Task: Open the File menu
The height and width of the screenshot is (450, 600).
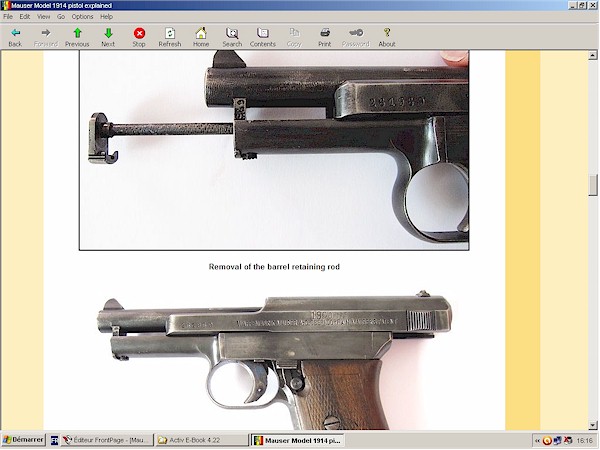Action: (x=8, y=16)
